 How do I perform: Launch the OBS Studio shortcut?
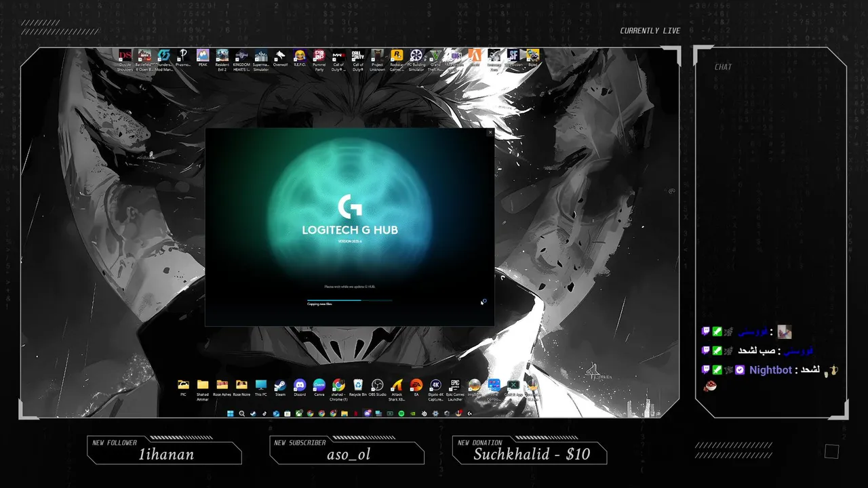378,388
